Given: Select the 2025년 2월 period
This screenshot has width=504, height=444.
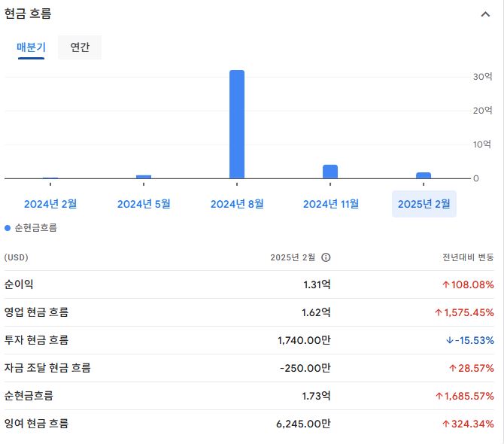Looking at the screenshot, I should [424, 204].
